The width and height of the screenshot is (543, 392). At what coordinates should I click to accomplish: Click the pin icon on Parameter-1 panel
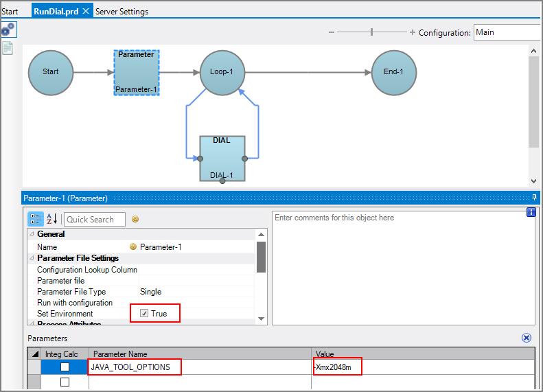pyautogui.click(x=535, y=198)
